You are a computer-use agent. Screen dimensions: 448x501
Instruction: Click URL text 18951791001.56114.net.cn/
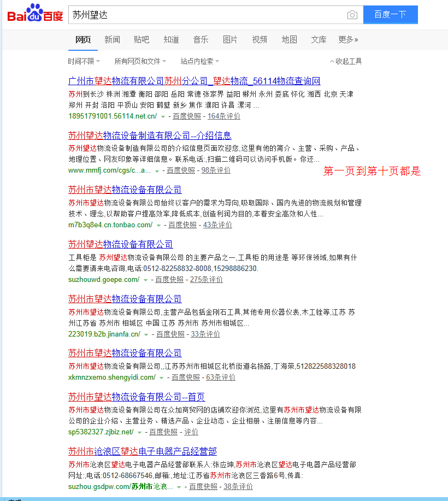113,116
